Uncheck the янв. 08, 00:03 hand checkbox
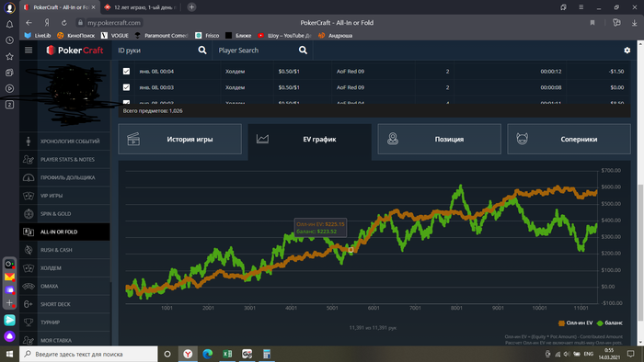 pos(126,87)
